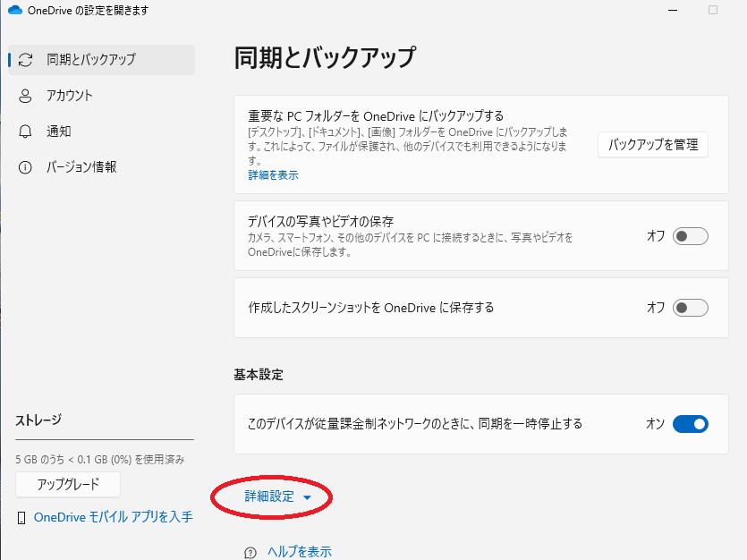Toggle デバイスの写真やビデオの保存 switch

click(x=691, y=236)
